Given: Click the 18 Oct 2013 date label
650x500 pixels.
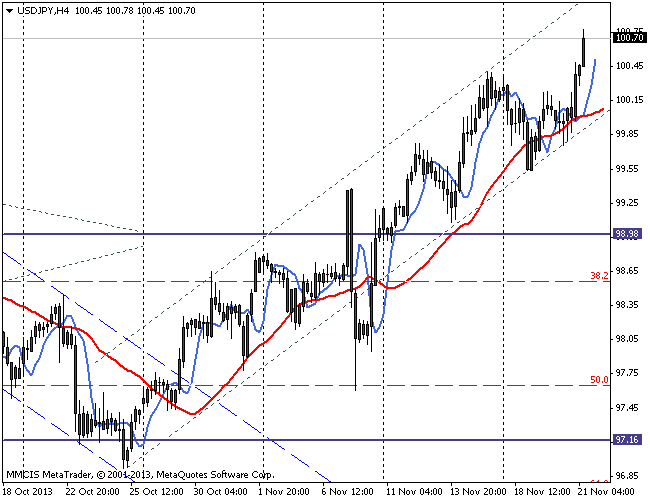Looking at the screenshot, I should tap(28, 492).
